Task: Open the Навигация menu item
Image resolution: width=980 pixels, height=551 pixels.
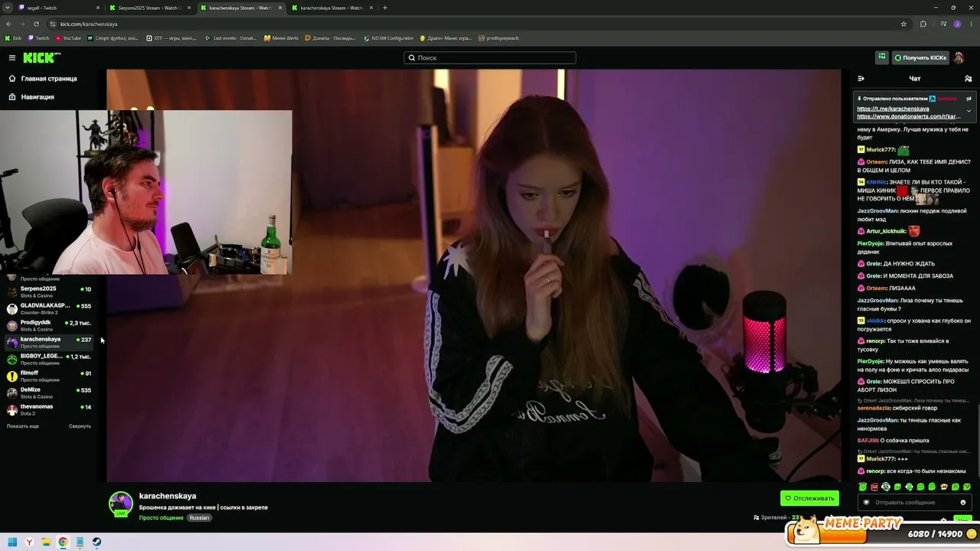Action: [x=31, y=97]
